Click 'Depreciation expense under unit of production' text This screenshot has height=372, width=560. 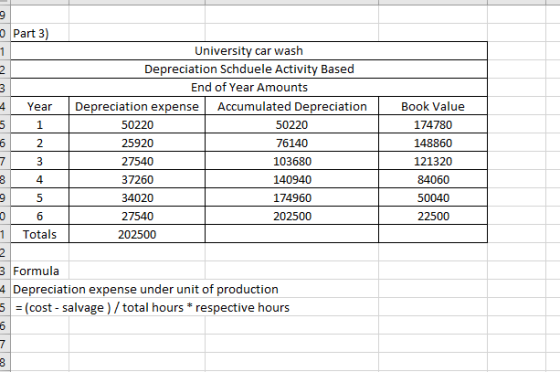pyautogui.click(x=146, y=289)
